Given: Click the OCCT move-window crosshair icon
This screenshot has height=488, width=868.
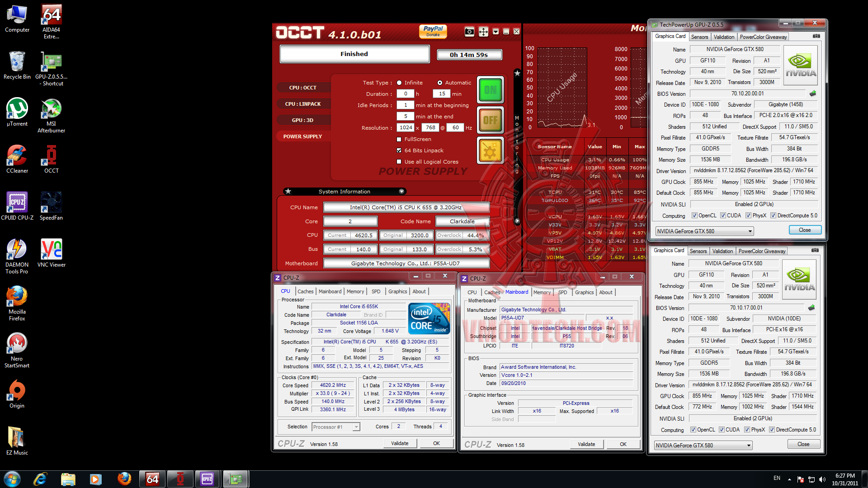Looking at the screenshot, I should 483,32.
